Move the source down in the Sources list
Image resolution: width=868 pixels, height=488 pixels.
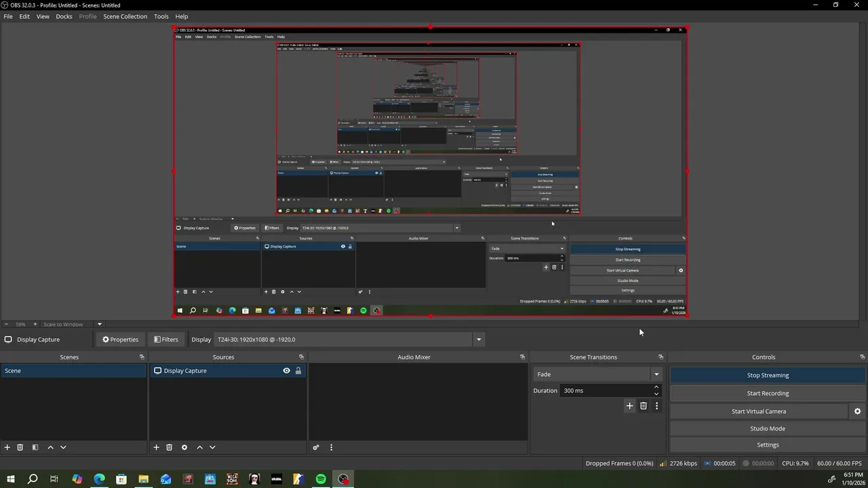point(212,447)
